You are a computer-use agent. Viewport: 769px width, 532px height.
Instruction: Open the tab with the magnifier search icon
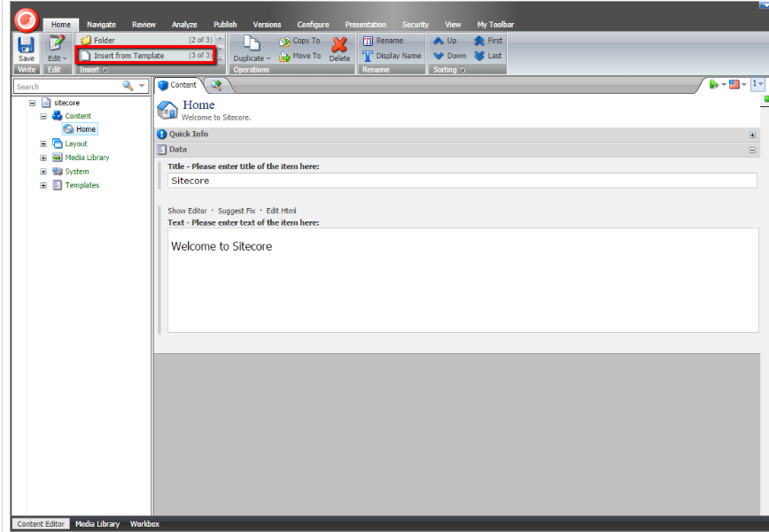click(216, 85)
